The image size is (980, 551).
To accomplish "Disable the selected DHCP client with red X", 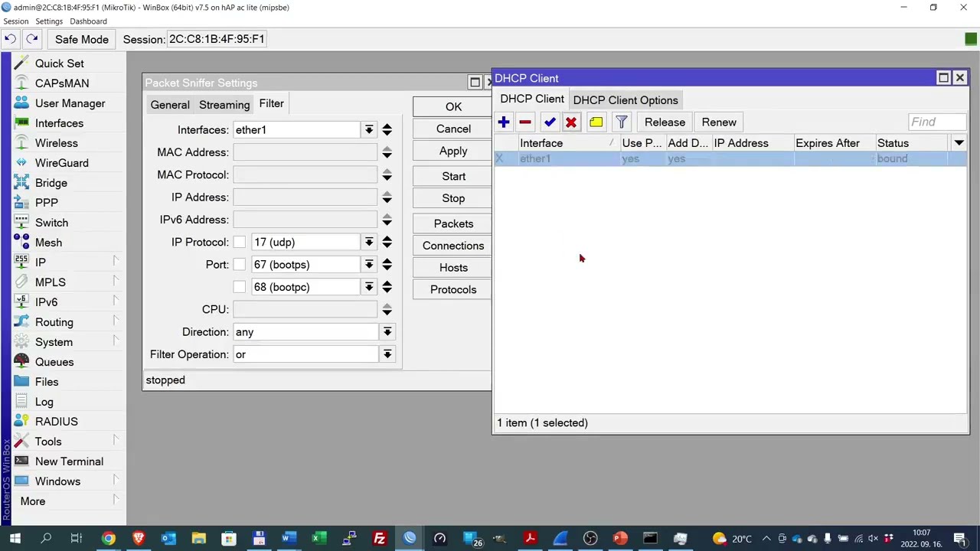I will coord(571,122).
